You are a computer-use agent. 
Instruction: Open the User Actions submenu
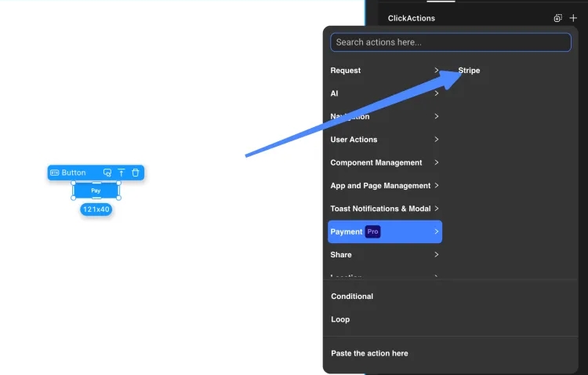point(385,140)
